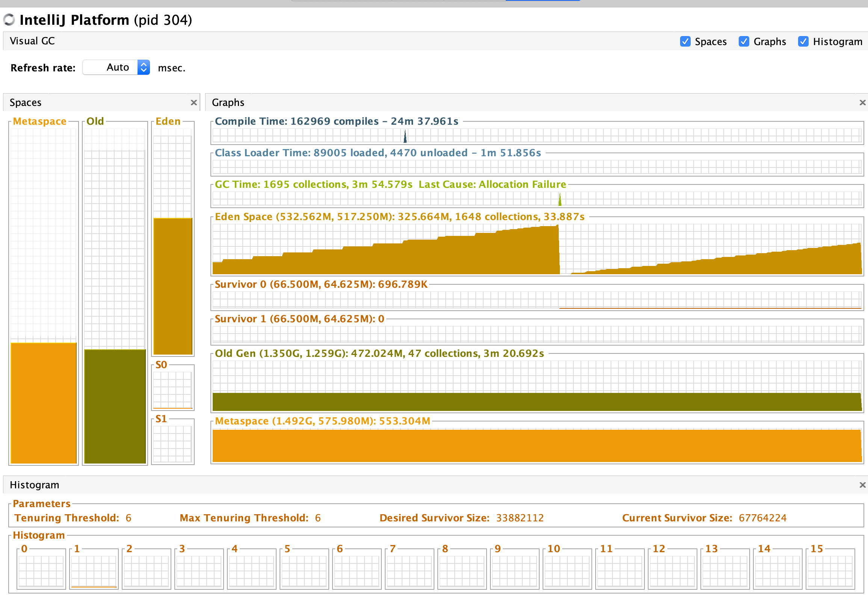The image size is (868, 595).
Task: Click the Old generation usage bar
Action: tap(115, 406)
